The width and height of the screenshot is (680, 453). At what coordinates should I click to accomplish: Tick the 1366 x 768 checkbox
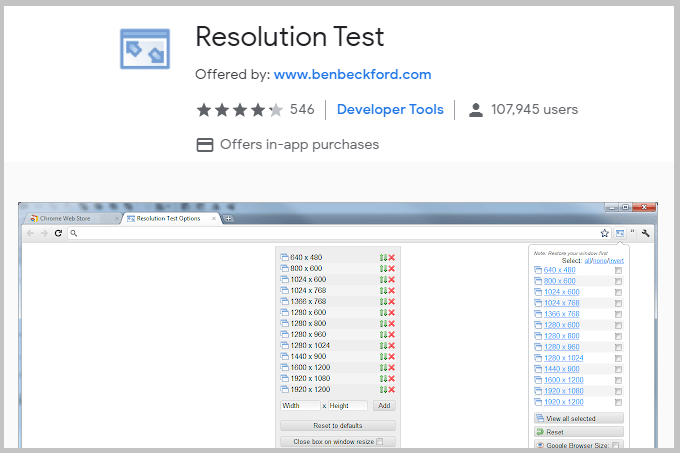tap(619, 313)
